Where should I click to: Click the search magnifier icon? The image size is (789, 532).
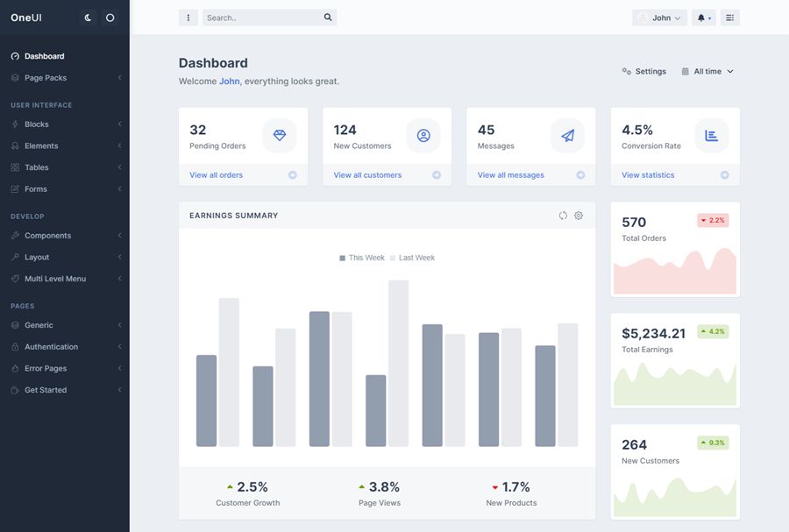click(x=328, y=18)
